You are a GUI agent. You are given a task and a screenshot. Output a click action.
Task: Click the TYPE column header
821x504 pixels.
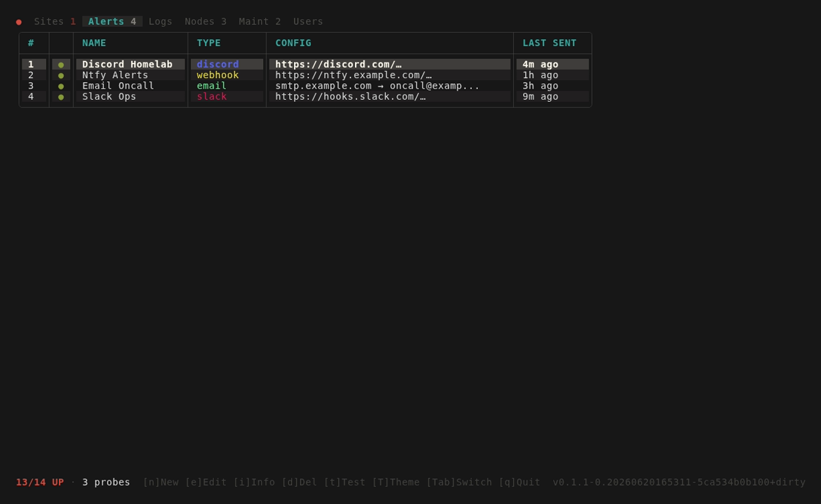[x=209, y=43]
